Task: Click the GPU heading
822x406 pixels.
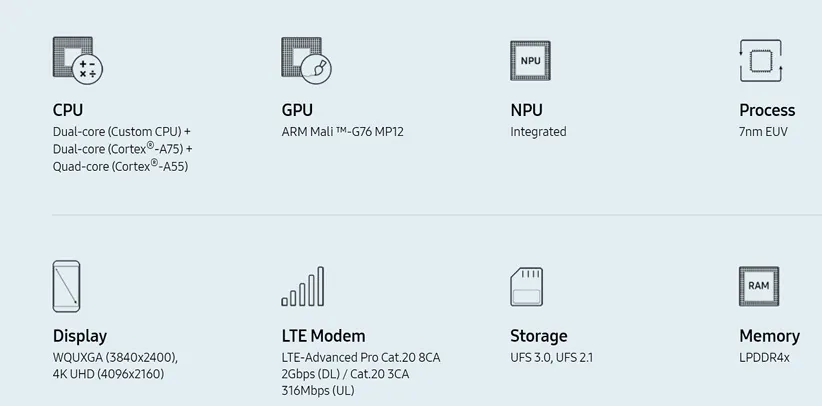Action: pos(297,110)
